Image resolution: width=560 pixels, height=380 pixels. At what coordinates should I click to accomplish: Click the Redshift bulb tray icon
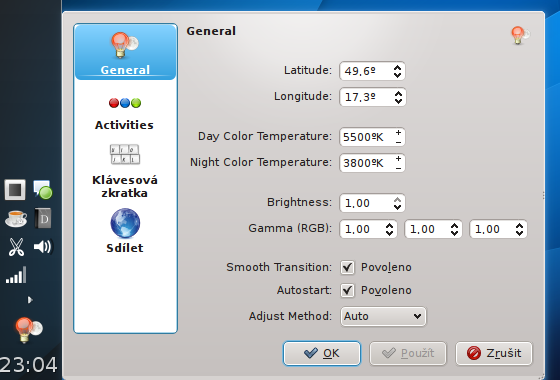[x=28, y=329]
